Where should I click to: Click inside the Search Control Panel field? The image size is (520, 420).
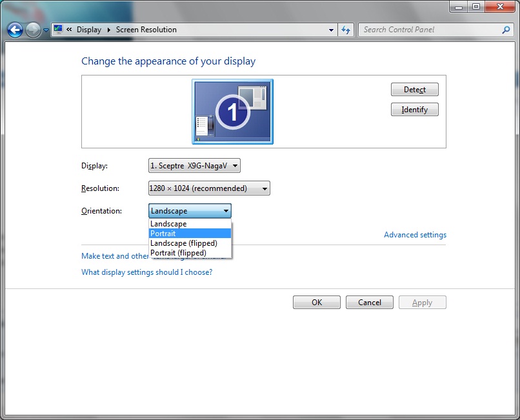click(419, 30)
